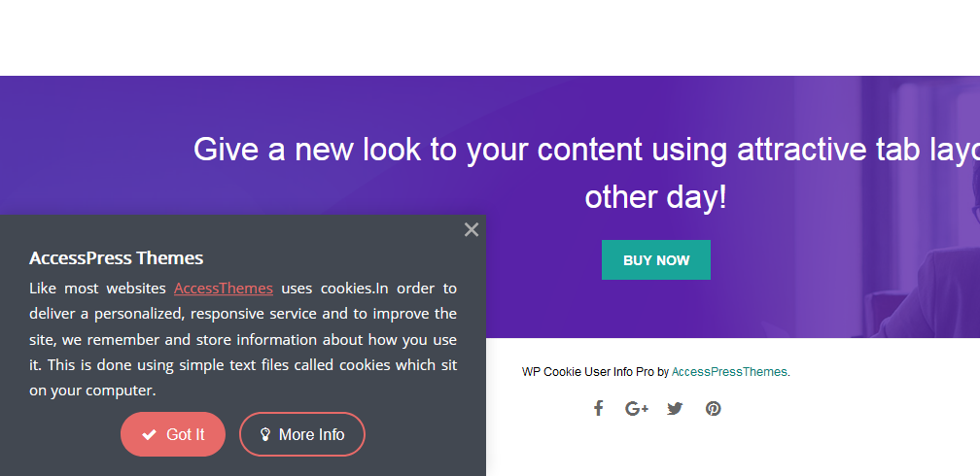Viewport: 980px width, 476px height.
Task: Open the AccessPressThemes footer link
Action: tap(730, 372)
